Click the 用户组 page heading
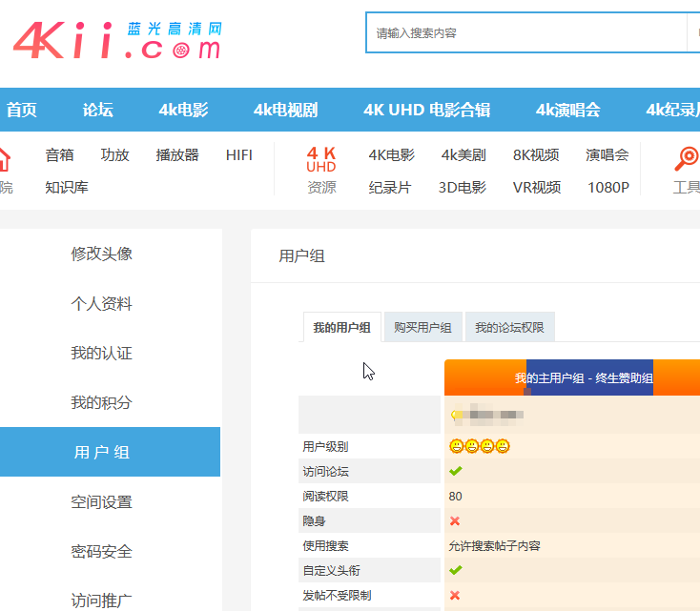Screen dimensions: 700x611 pos(301,255)
